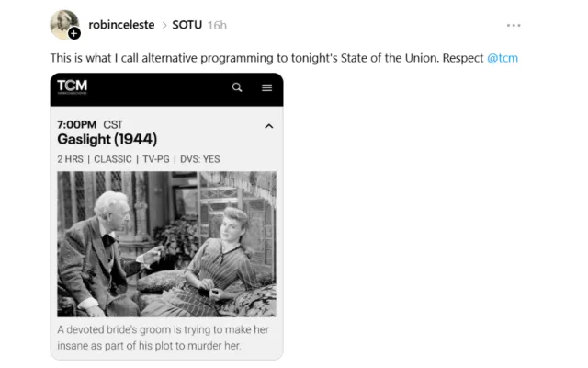Select the Gaslight (1944) title
Image resolution: width=588 pixels, height=368 pixels.
(107, 140)
